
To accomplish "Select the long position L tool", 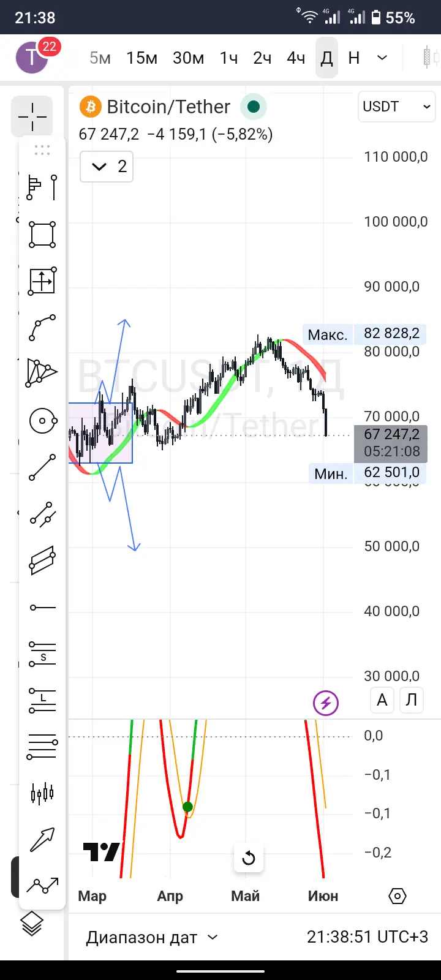I will pos(43,701).
